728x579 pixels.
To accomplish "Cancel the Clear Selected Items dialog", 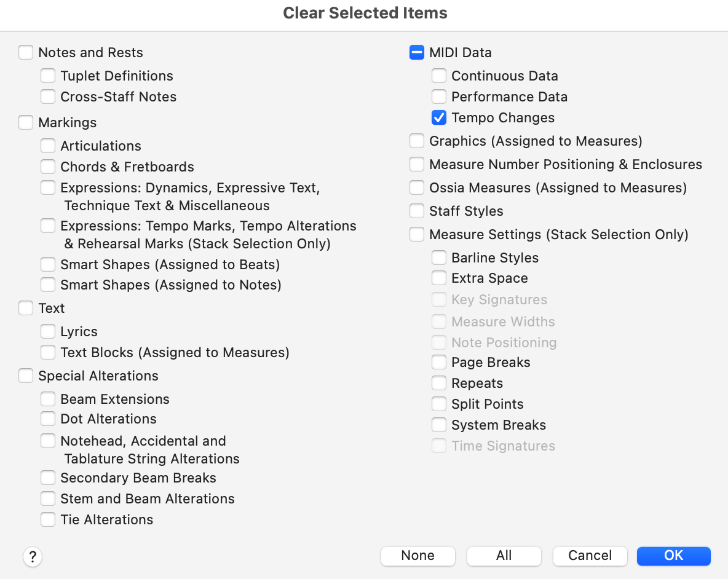I will click(590, 556).
